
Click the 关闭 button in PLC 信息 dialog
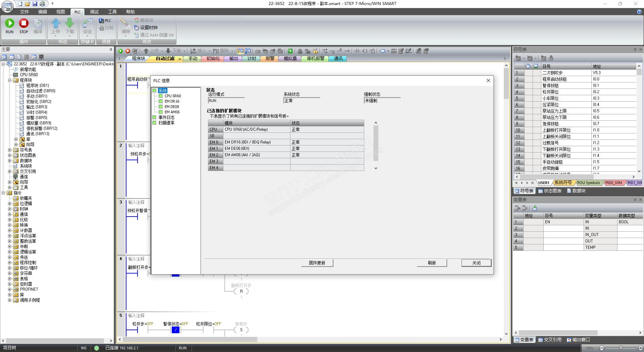pos(476,263)
